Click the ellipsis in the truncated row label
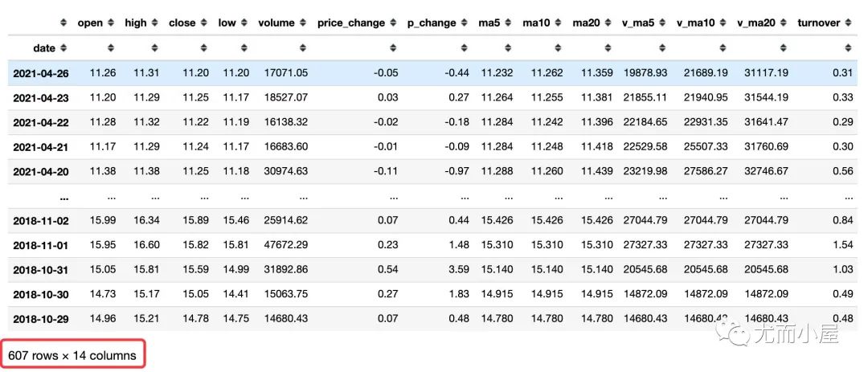The image size is (868, 372). point(63,196)
